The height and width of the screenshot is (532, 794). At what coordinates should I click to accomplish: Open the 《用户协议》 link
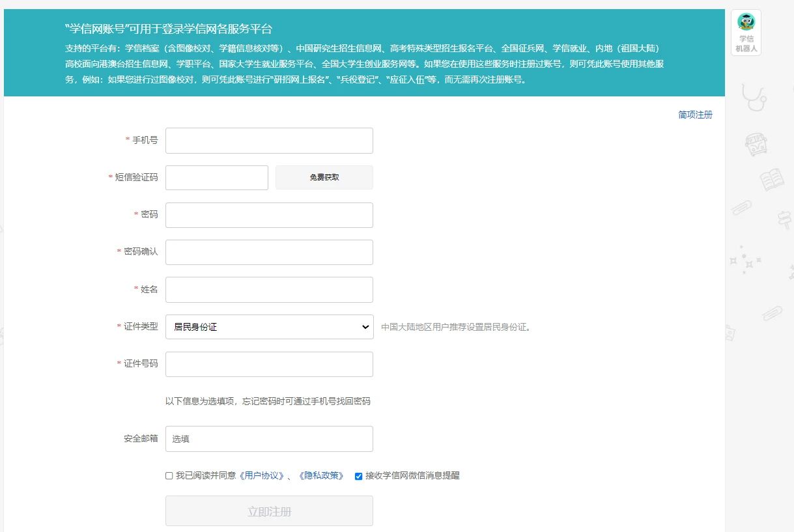pyautogui.click(x=262, y=476)
